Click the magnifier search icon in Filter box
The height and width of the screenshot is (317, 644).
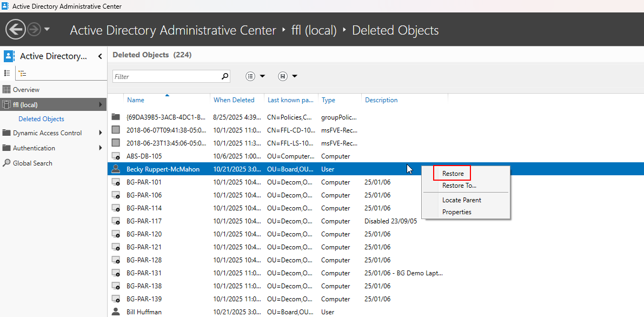tap(224, 76)
